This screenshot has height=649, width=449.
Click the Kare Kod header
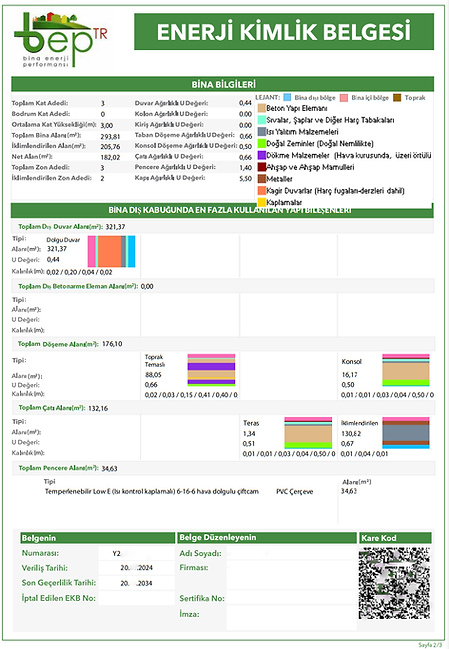[395, 538]
